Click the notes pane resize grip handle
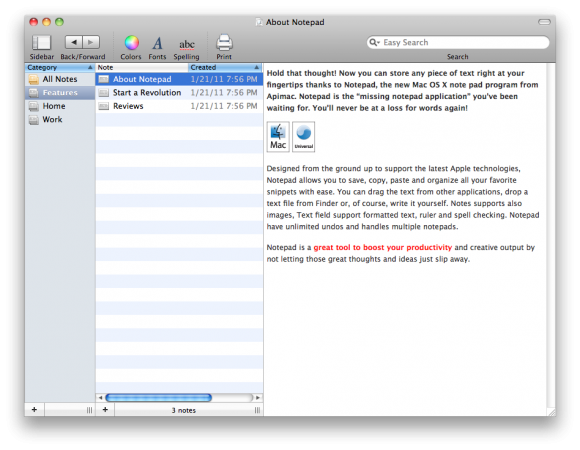This screenshot has width=580, height=450. pyautogui.click(x=257, y=410)
